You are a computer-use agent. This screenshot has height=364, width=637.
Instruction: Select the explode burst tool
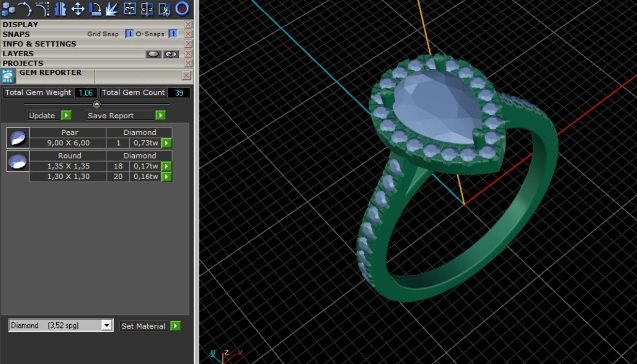(112, 9)
